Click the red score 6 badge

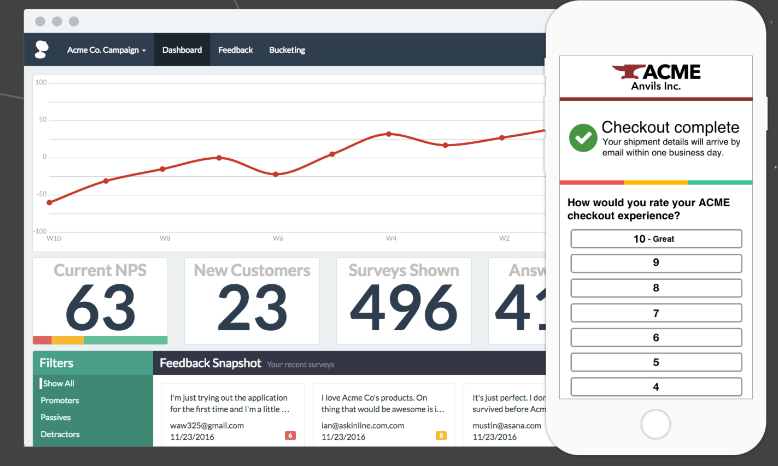tap(290, 435)
